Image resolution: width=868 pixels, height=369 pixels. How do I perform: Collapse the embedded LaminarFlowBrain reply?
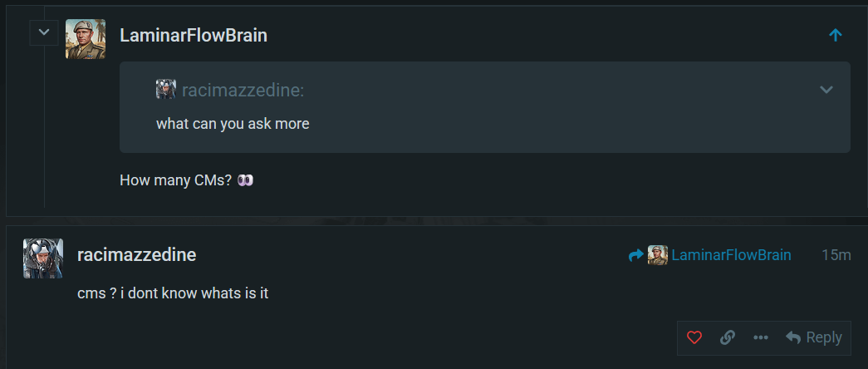click(43, 32)
